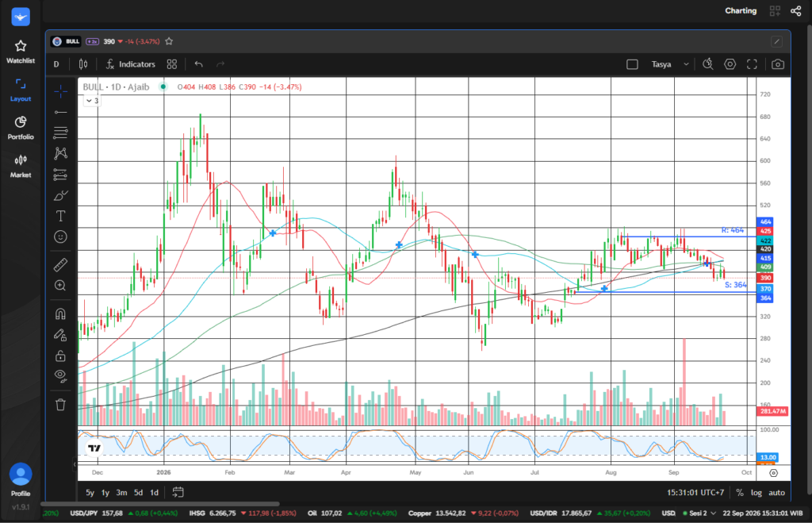Take a chart snapshot with camera icon

pos(777,64)
